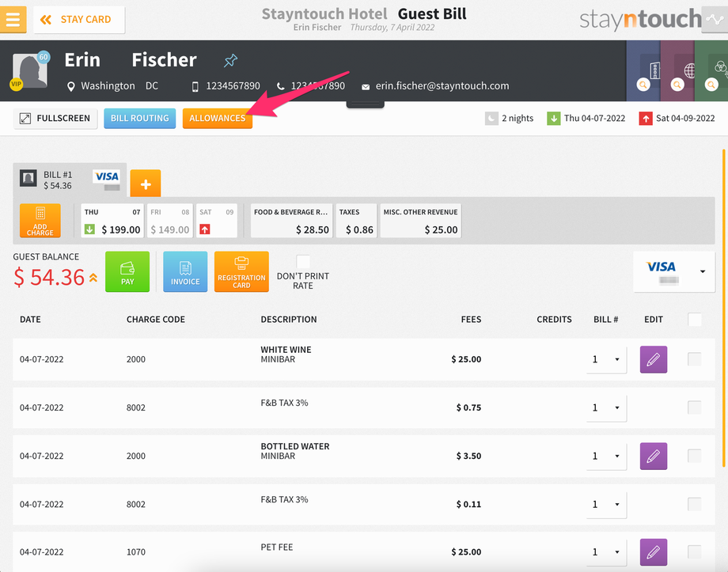Edit the White Wine charge
728x572 pixels.
point(654,359)
